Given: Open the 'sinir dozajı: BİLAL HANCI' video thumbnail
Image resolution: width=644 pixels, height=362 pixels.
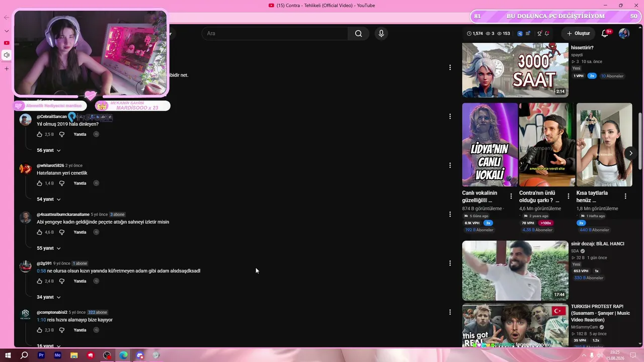Looking at the screenshot, I should pyautogui.click(x=515, y=270).
